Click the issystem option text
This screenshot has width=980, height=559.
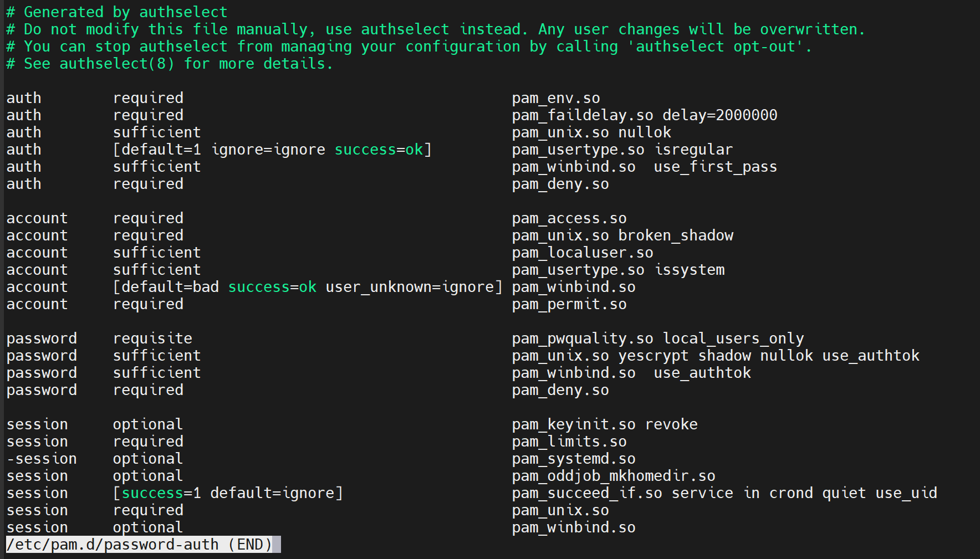(690, 270)
